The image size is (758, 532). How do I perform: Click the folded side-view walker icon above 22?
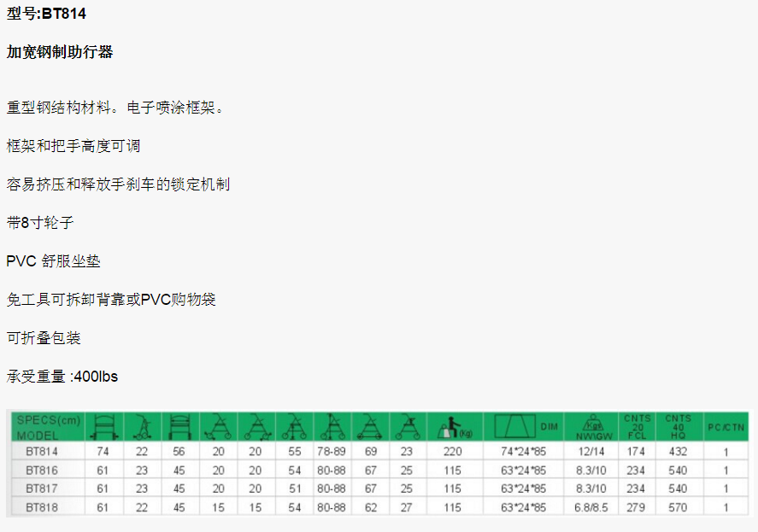coord(142,426)
